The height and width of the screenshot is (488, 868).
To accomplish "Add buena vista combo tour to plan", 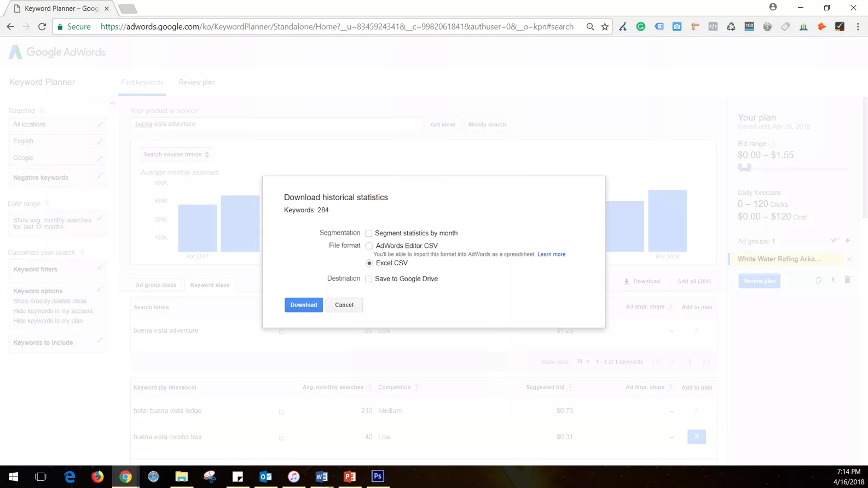I will click(x=697, y=437).
